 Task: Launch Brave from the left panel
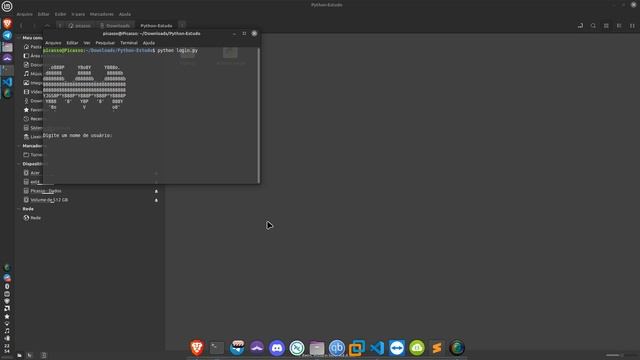click(7, 23)
